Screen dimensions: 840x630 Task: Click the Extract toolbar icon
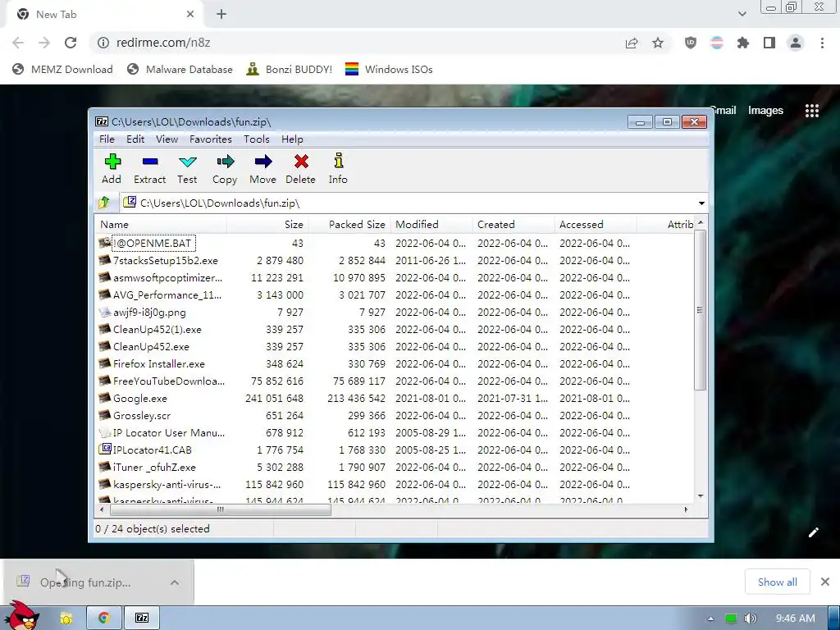coord(149,168)
